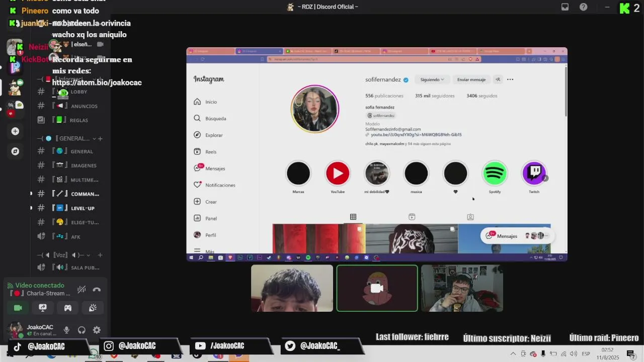
Task: Click Enviar mensaje button
Action: (x=471, y=79)
